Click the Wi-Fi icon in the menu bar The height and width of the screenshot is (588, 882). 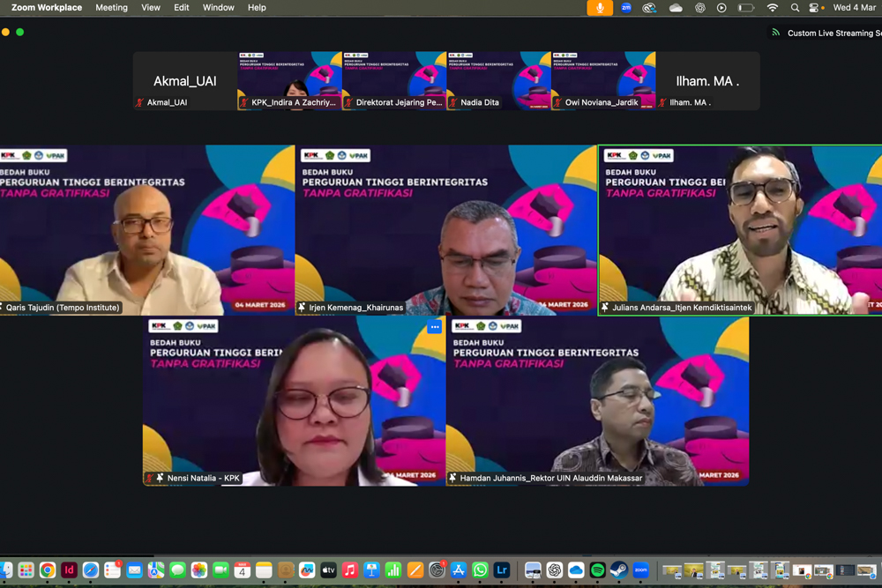tap(773, 8)
